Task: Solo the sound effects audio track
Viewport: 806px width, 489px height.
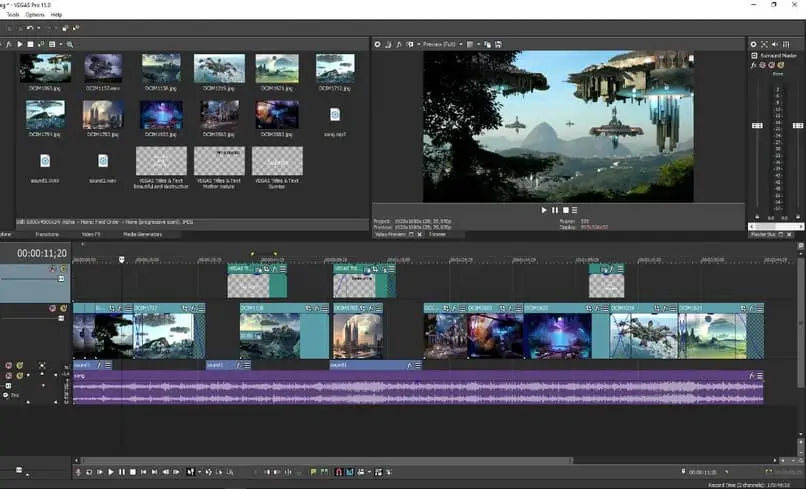Action: (x=20, y=365)
